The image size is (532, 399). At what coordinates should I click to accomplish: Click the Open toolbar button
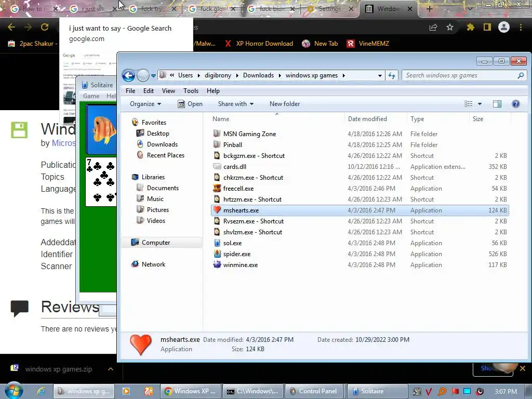(x=190, y=104)
